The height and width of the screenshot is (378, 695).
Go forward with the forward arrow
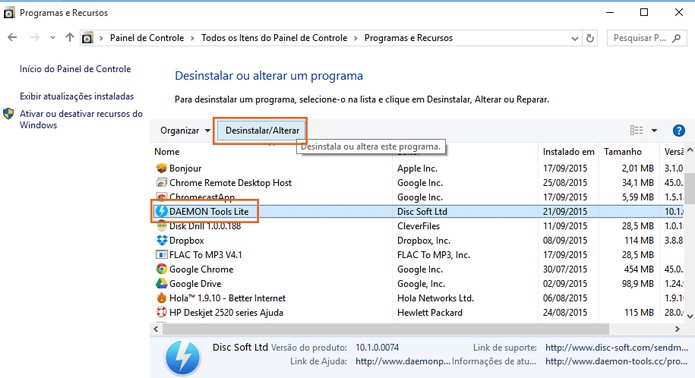[34, 38]
